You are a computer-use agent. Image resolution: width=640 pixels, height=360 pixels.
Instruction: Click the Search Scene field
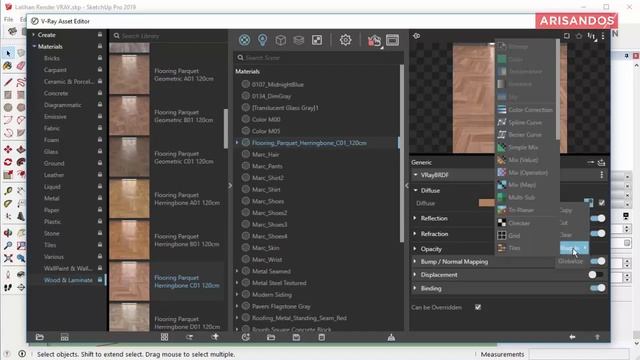coord(319,58)
